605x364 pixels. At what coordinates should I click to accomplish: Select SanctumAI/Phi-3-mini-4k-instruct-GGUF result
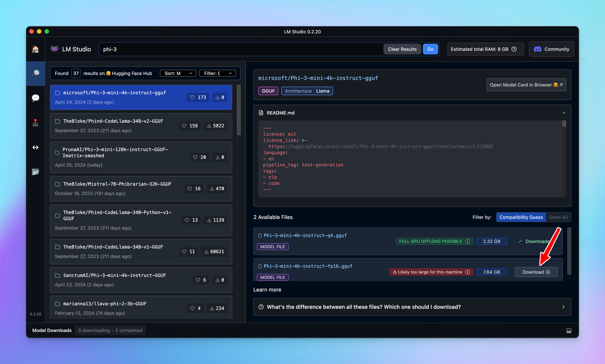[x=141, y=280]
